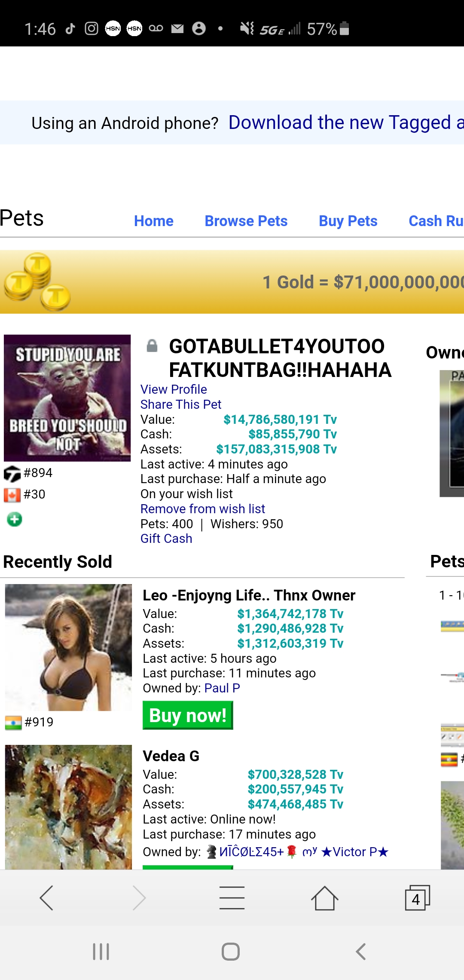Click Buy now! for Leo
This screenshot has width=464, height=980.
point(188,715)
